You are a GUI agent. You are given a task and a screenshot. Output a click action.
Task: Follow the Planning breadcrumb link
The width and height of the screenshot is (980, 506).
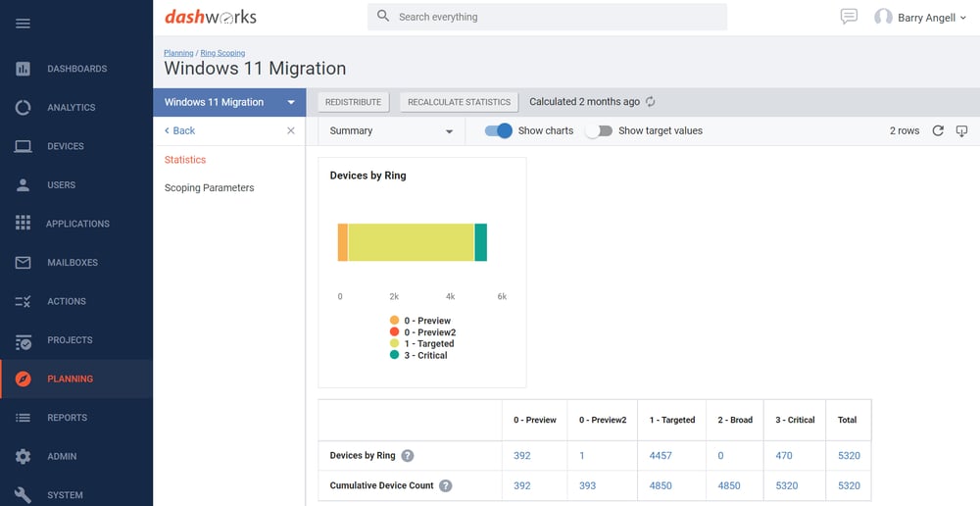pyautogui.click(x=178, y=53)
